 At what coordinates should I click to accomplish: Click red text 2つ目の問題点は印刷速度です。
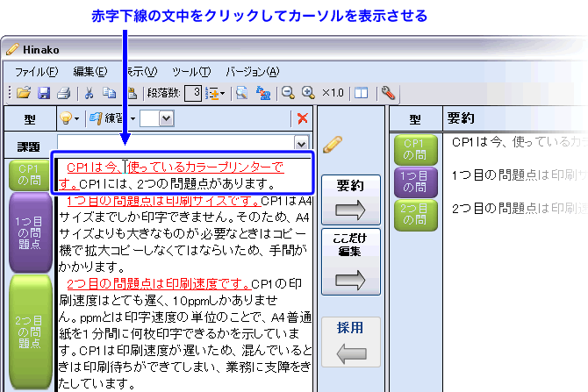pyautogui.click(x=159, y=283)
